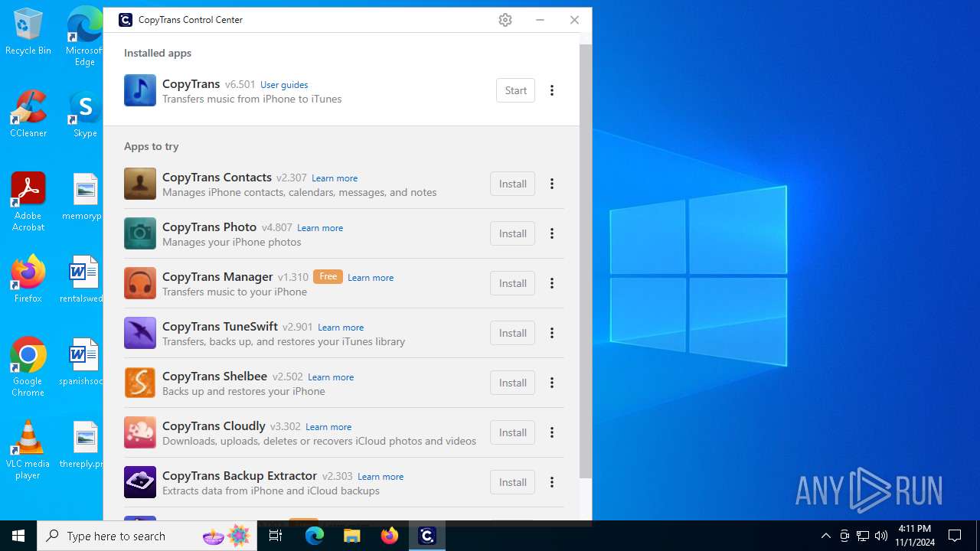Select the Google Chrome desktop shortcut
The height and width of the screenshot is (551, 980).
tap(28, 367)
